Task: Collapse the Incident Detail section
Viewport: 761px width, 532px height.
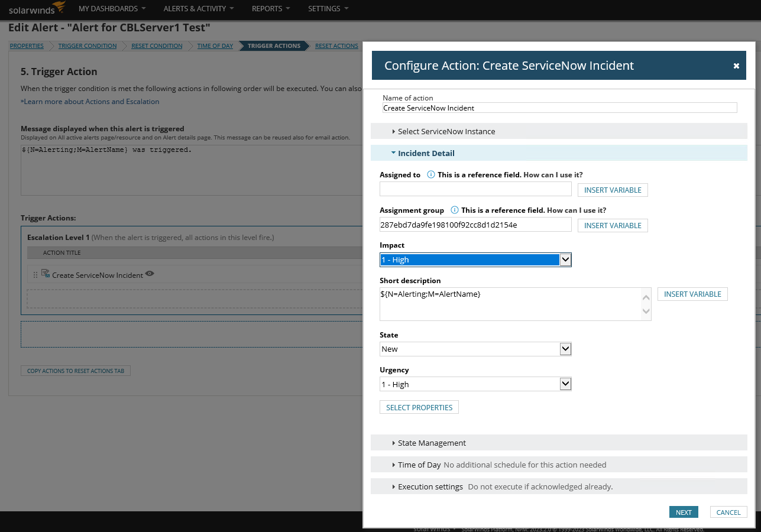Action: pos(426,153)
